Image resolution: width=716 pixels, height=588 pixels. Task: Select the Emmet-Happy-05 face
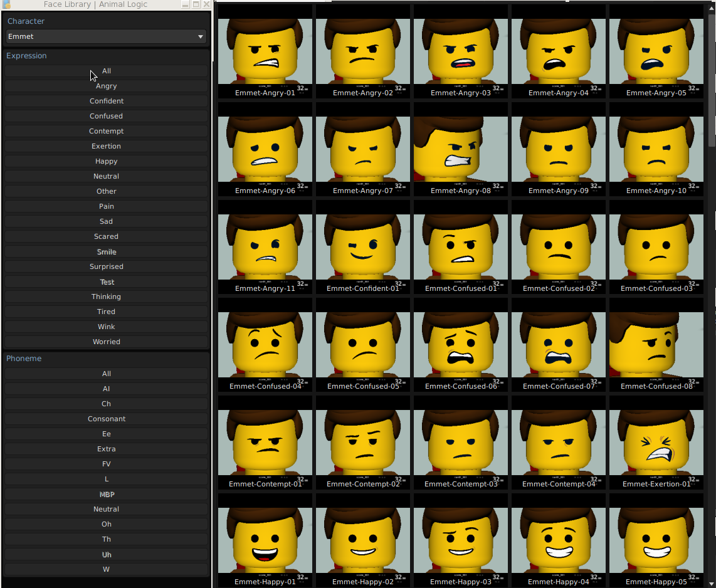[656, 540]
